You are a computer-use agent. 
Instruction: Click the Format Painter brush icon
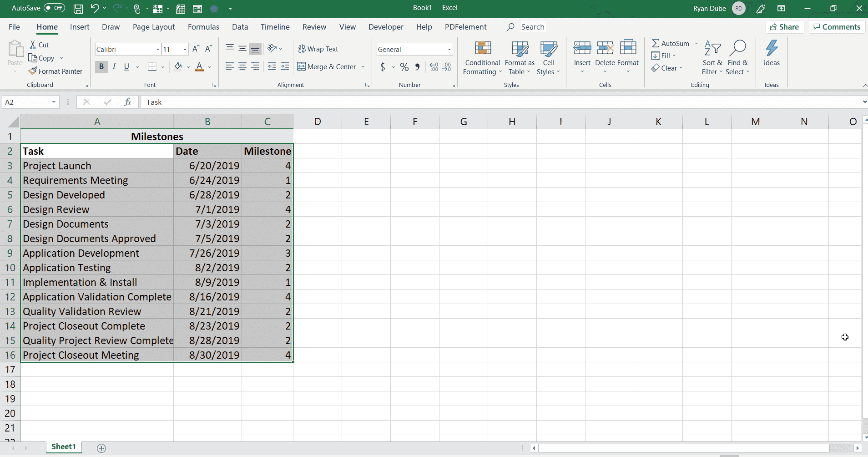33,71
